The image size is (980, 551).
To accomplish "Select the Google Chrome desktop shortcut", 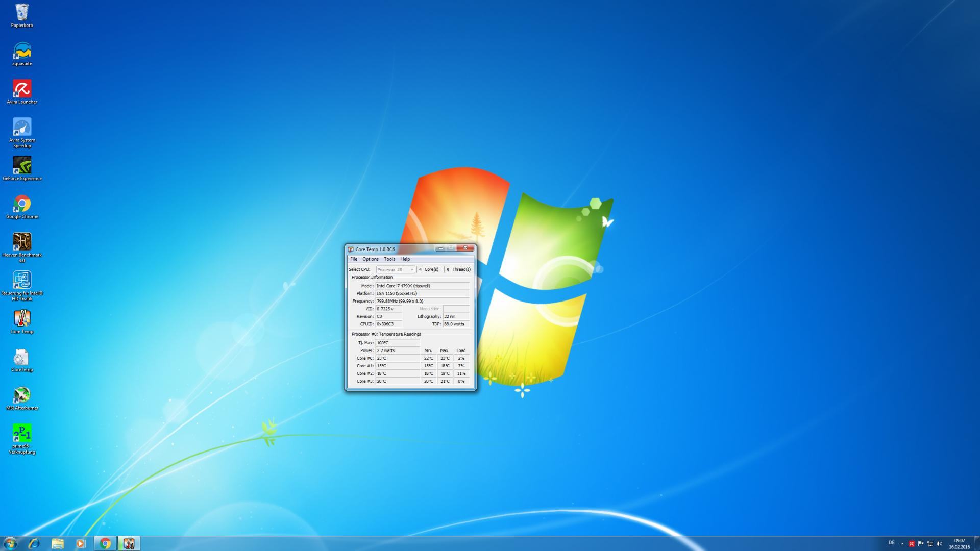I will pos(22,207).
